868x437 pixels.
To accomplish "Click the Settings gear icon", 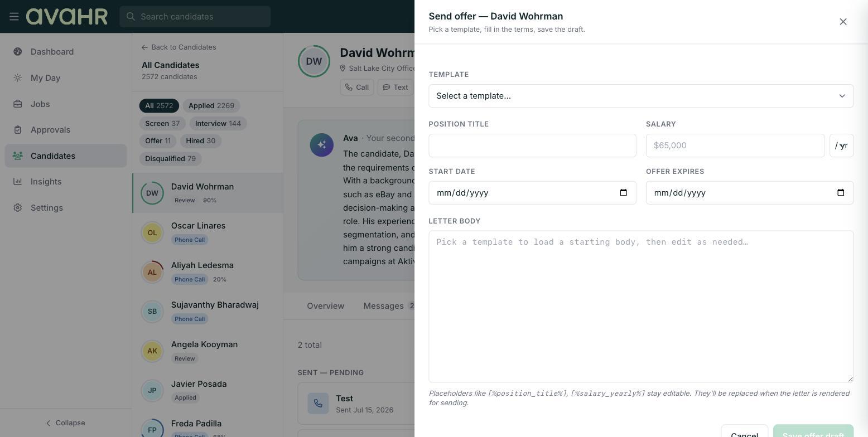I will coord(18,208).
